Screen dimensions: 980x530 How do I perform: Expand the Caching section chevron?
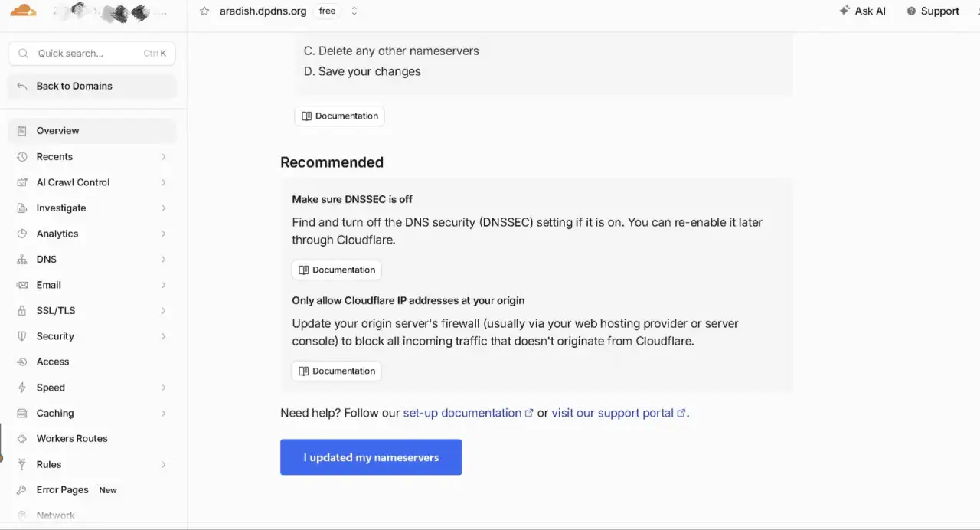click(x=164, y=414)
